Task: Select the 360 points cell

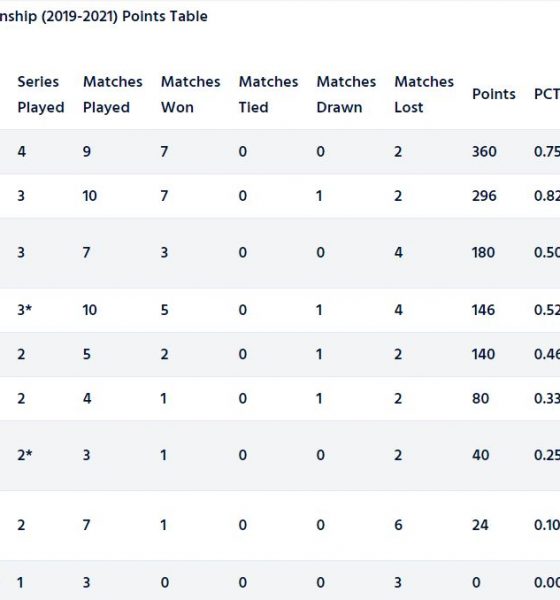Action: click(484, 152)
